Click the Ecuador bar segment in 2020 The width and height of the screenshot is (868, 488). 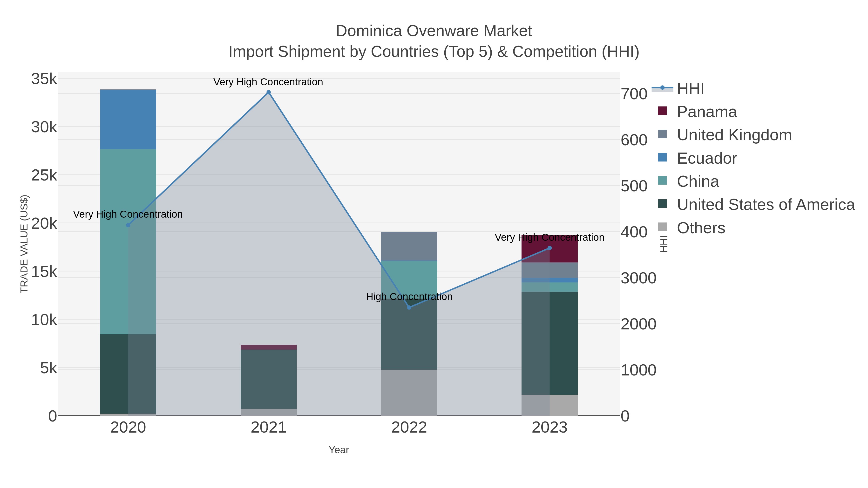pyautogui.click(x=128, y=120)
